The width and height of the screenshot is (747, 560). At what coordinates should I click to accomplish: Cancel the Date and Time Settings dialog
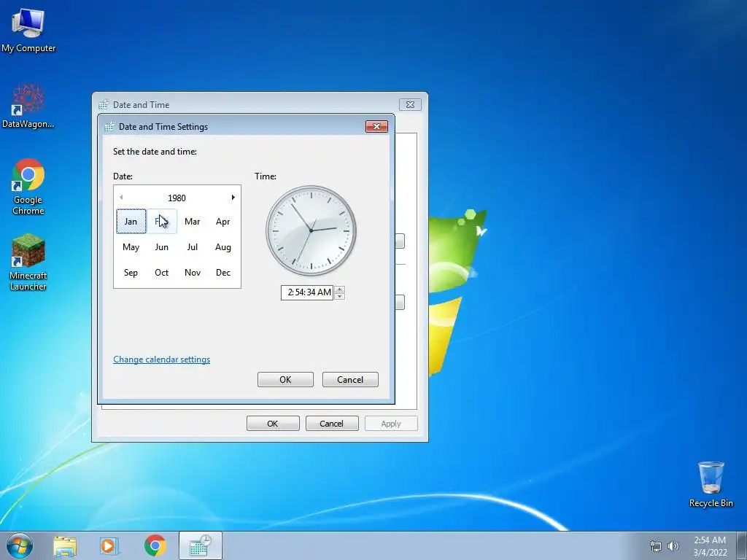(350, 379)
